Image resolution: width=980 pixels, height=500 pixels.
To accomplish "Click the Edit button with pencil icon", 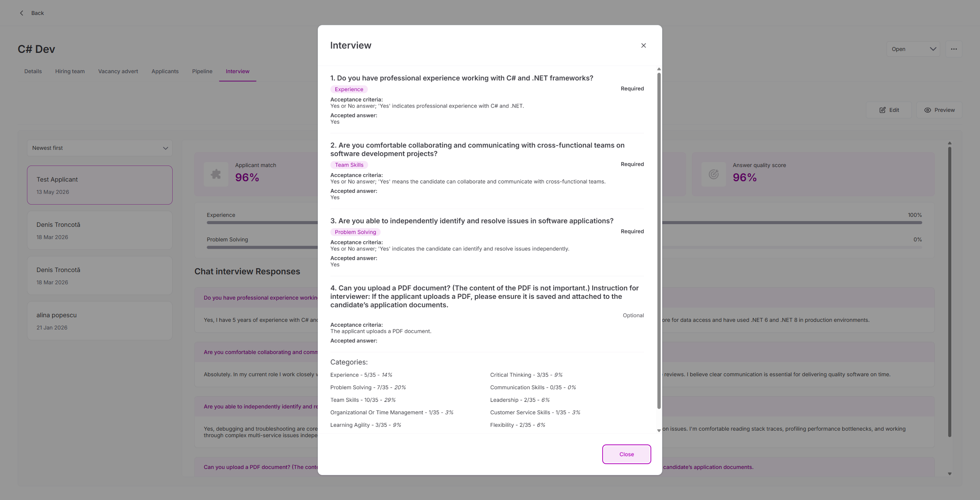I will [889, 110].
